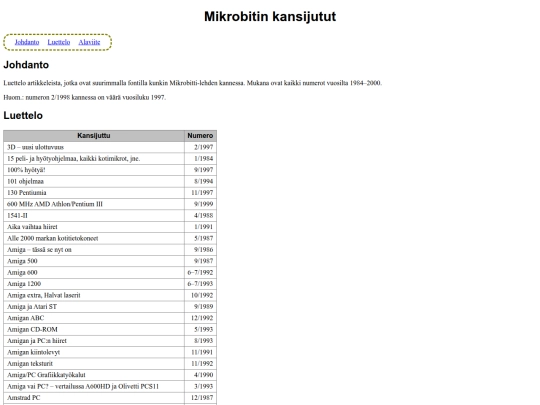
Task: Click the 'Amiga/PC Grafiikkatyökalut' cell
Action: pyautogui.click(x=94, y=375)
